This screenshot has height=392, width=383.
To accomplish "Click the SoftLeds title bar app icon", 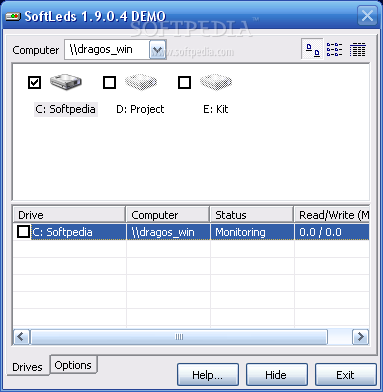I will point(13,16).
